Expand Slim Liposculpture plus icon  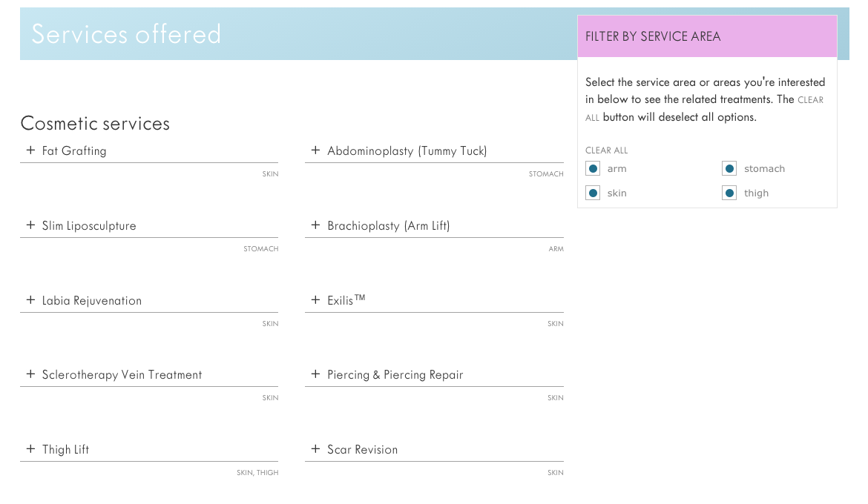pos(30,225)
